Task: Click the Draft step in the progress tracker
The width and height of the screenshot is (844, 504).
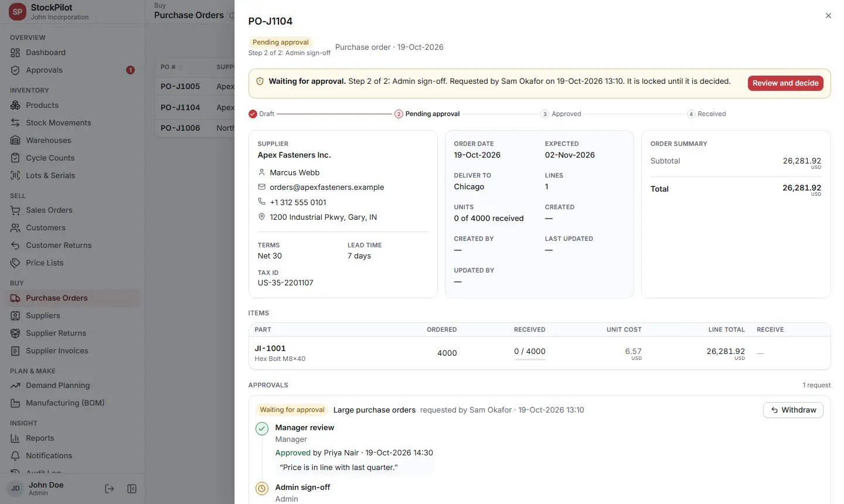Action: 261,114
